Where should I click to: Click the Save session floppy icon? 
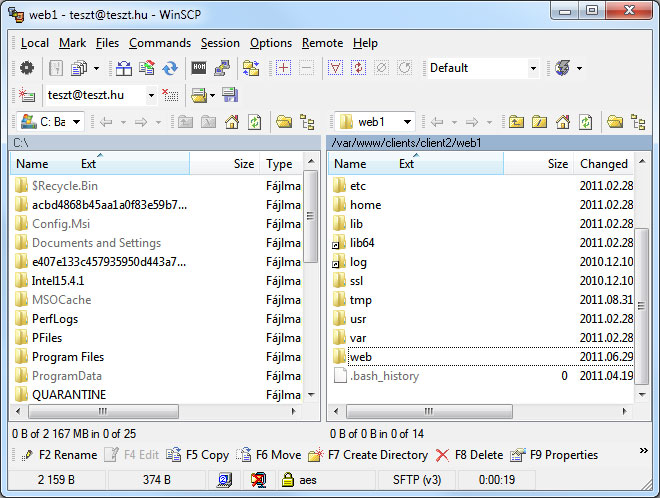click(x=230, y=95)
